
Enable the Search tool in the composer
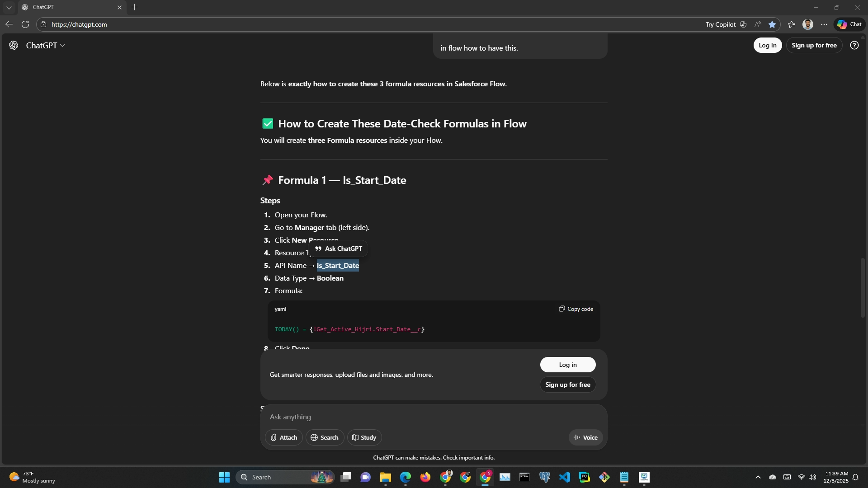click(x=325, y=437)
